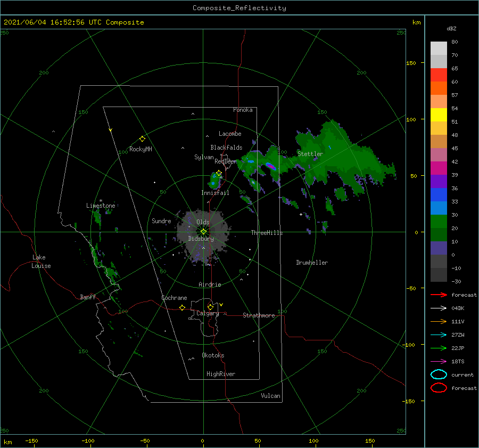Image resolution: width=479 pixels, height=448 pixels.
Task: Select the yellow diamond marker west of Calgary near Cochrane
Action: [182, 307]
